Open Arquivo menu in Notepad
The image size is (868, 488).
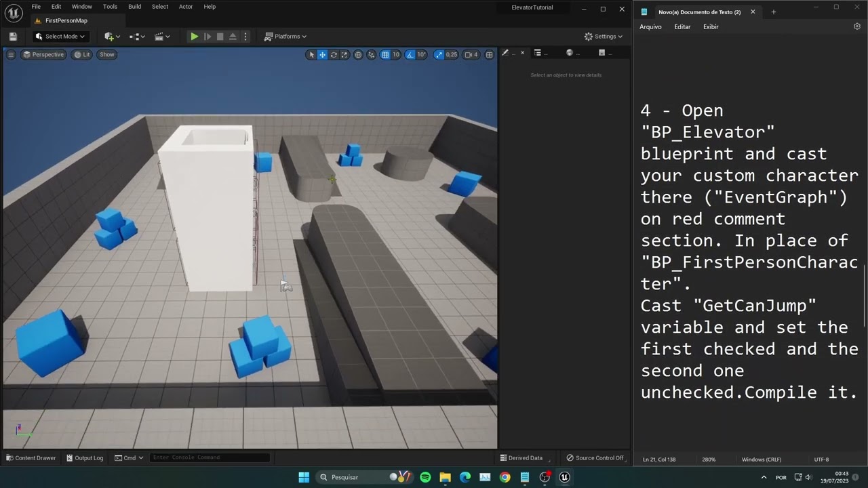650,27
